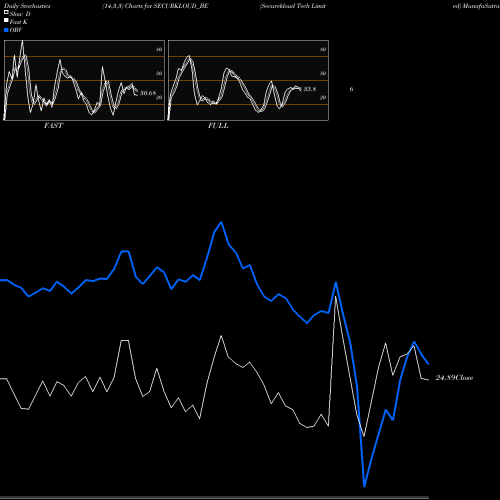
Task: Click the 80 axis label in FAST chart
Action: point(159,49)
